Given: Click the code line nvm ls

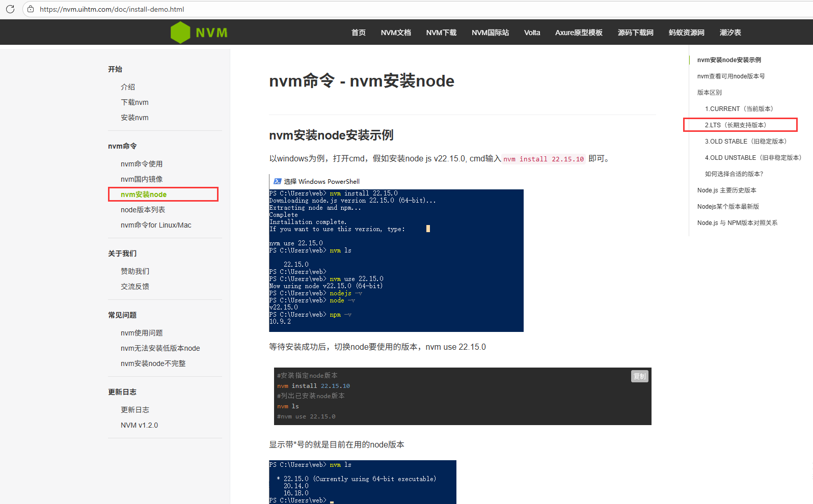Looking at the screenshot, I should coord(288,406).
